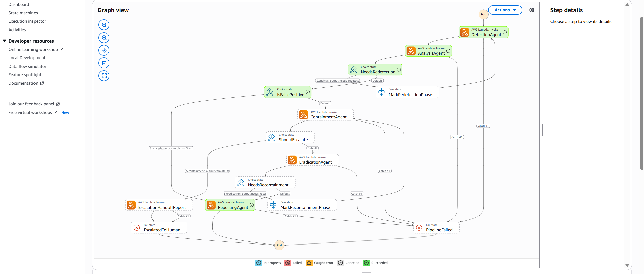Click the PipelineFailed fail state icon
The height and width of the screenshot is (274, 644).
[x=419, y=228]
